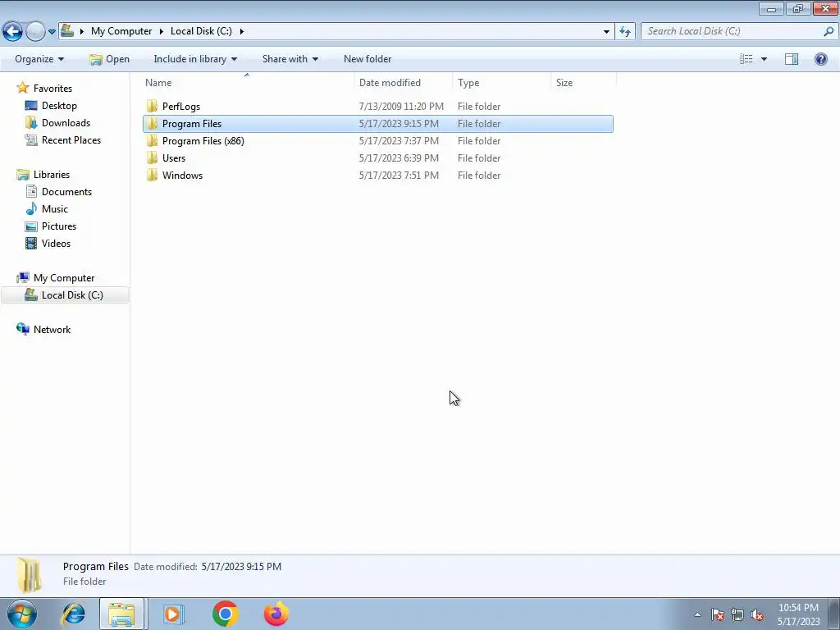Launch Firefox from the taskbar
The height and width of the screenshot is (630, 840).
pyautogui.click(x=276, y=614)
